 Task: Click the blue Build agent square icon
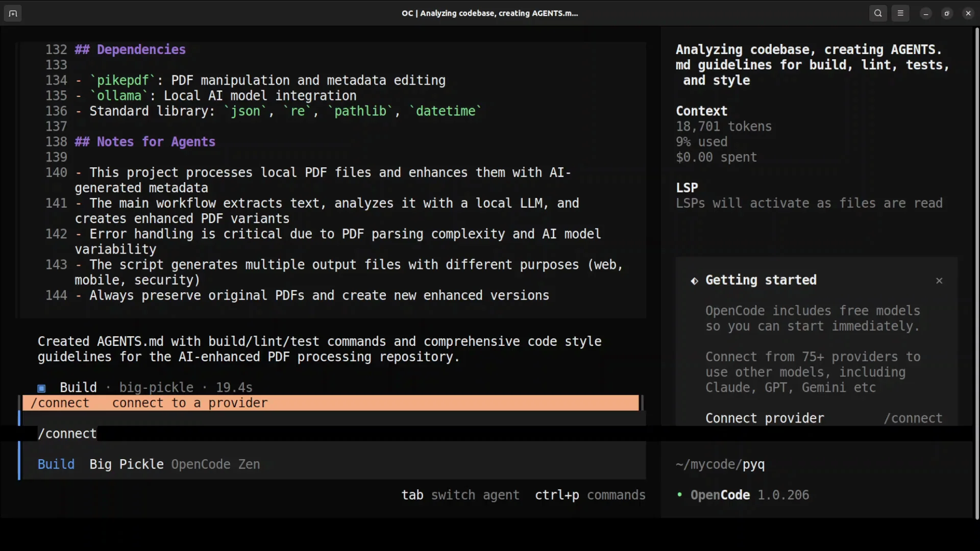click(x=42, y=388)
